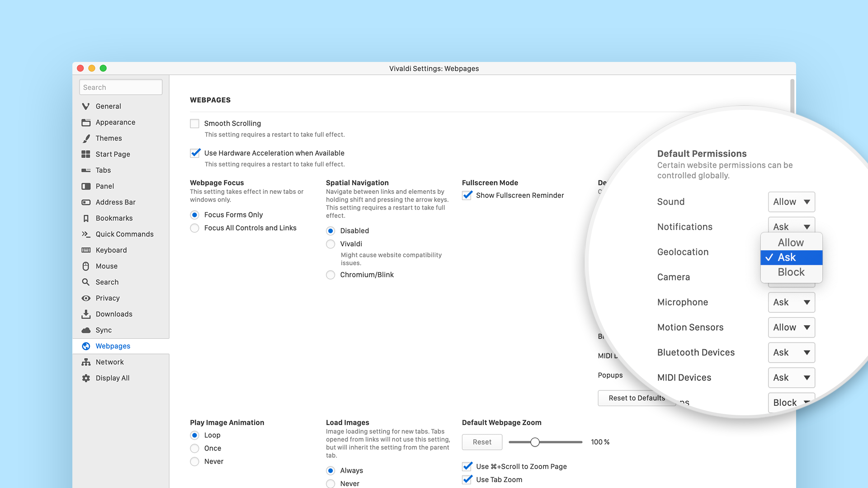Open the Sound permission dropdown
This screenshot has width=868, height=488.
pos(791,202)
